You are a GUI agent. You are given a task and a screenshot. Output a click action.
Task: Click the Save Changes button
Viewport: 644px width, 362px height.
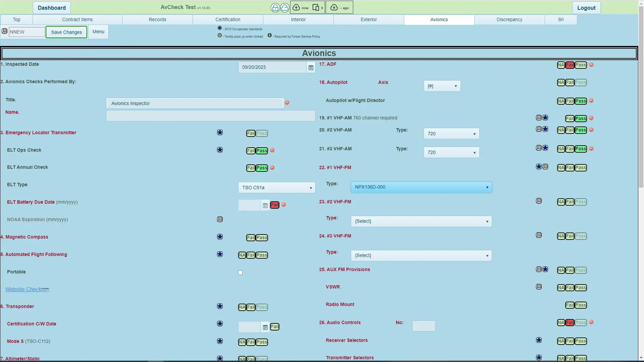[66, 32]
